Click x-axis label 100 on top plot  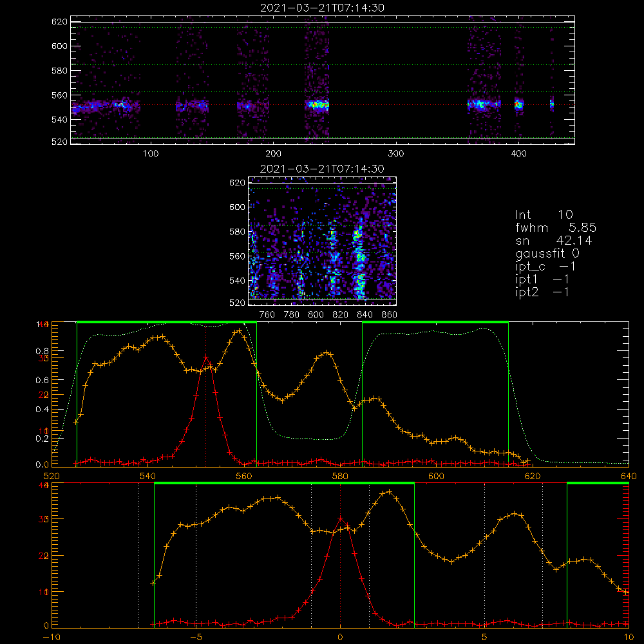point(151,154)
